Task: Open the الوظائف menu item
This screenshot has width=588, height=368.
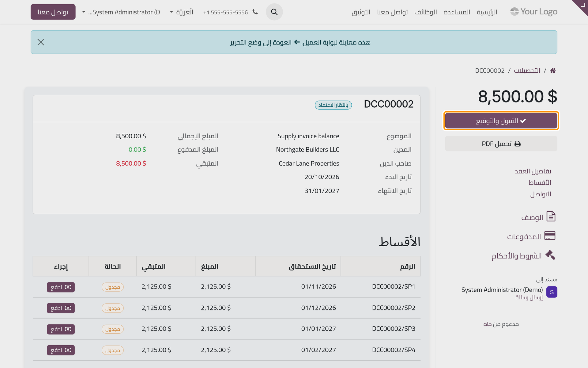Action: point(425,12)
